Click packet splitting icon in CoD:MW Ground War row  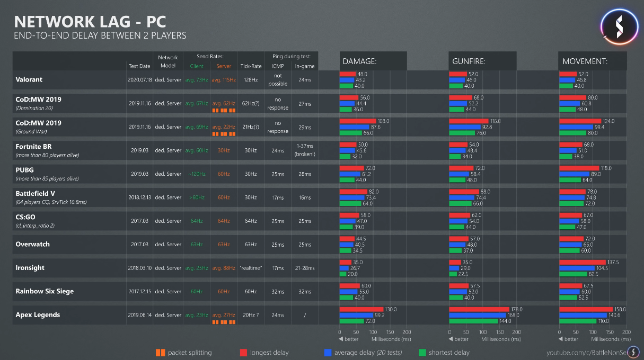pyautogui.click(x=224, y=134)
